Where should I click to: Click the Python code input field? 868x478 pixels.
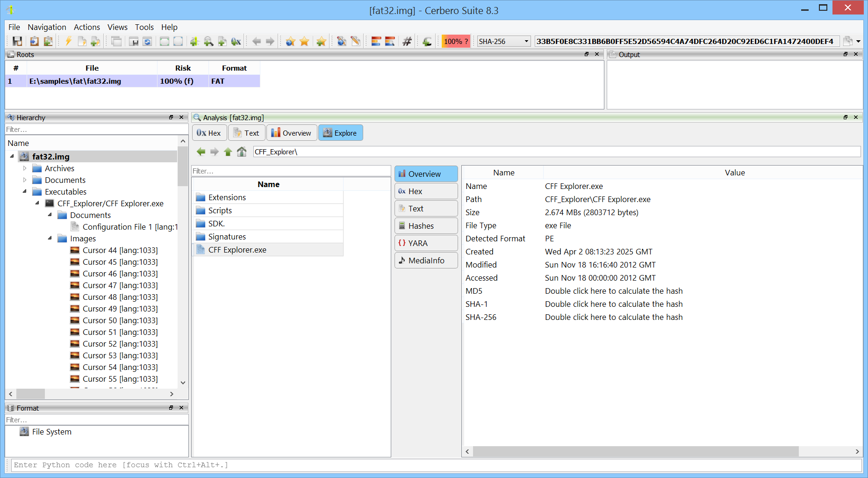click(x=436, y=465)
